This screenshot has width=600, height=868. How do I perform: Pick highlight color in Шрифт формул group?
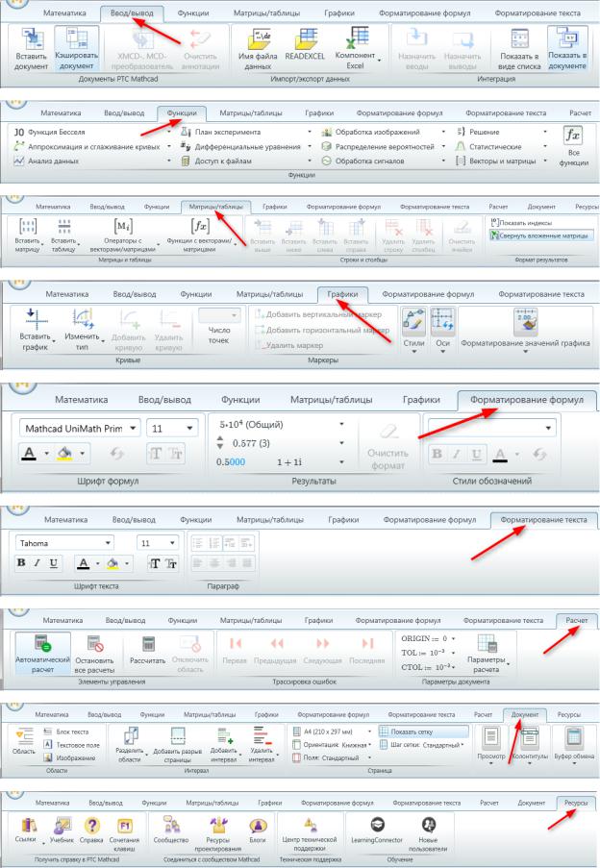point(64,454)
